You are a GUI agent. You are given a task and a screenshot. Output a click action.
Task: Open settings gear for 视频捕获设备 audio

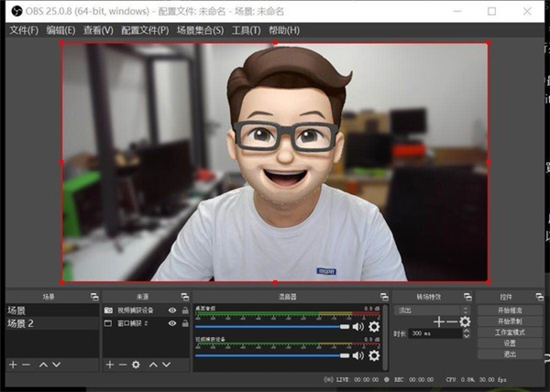(x=373, y=354)
